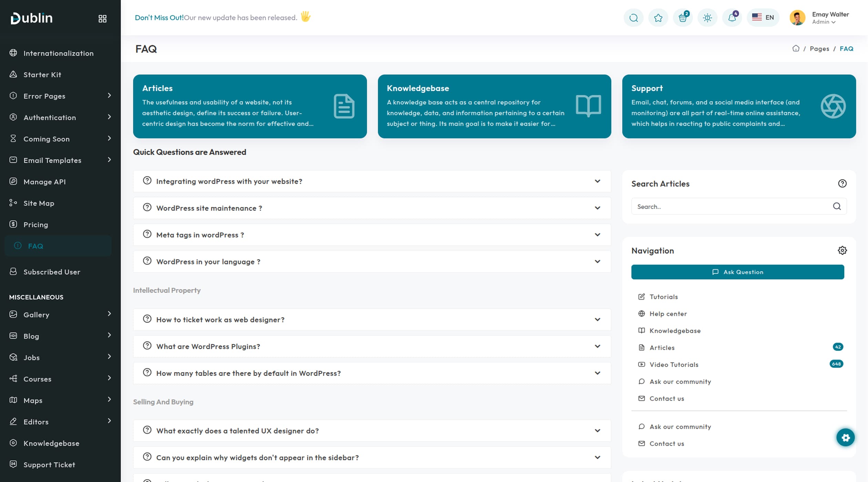Click the floating settings customizer button
Image resolution: width=868 pixels, height=482 pixels.
[845, 437]
